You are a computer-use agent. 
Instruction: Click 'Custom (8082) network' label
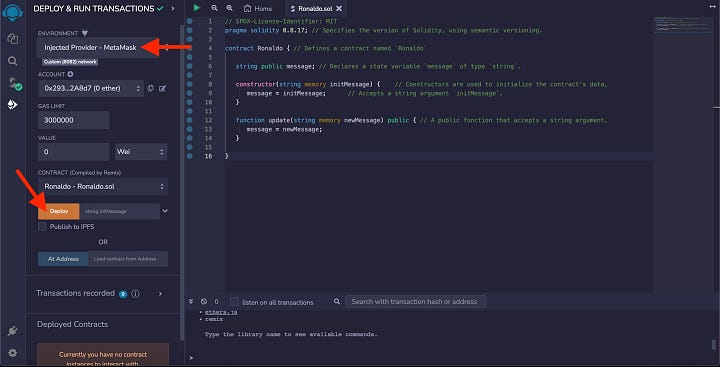click(x=70, y=62)
